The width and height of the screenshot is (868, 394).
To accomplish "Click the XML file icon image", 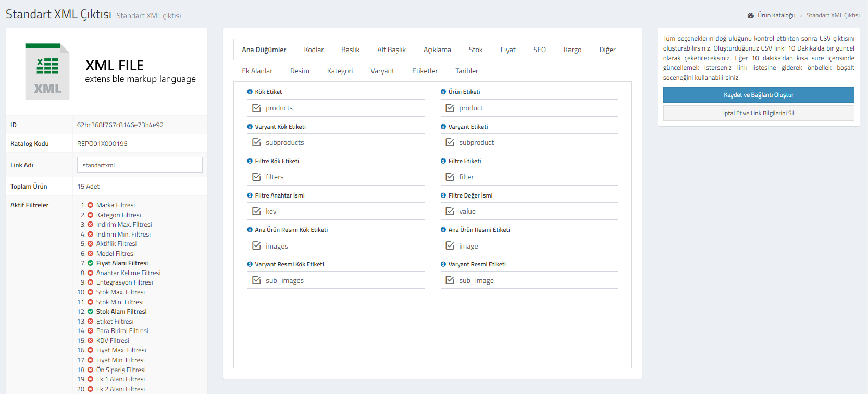I will 47,71.
